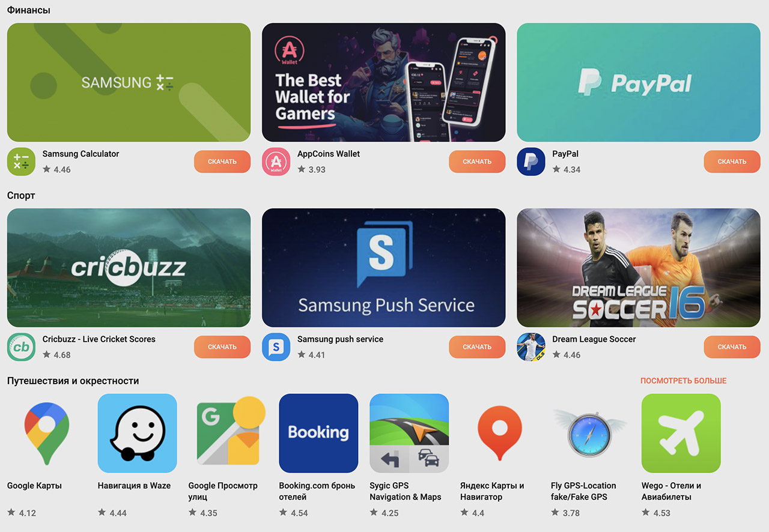Click the small PayPal app icon

(x=531, y=162)
